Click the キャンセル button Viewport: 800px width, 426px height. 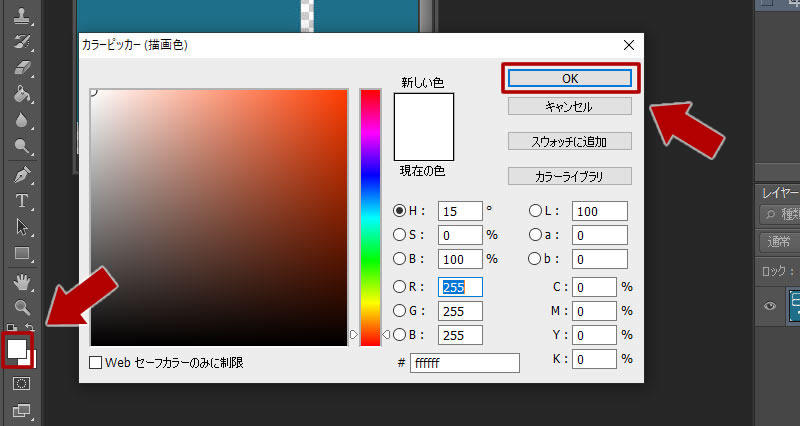pos(570,107)
